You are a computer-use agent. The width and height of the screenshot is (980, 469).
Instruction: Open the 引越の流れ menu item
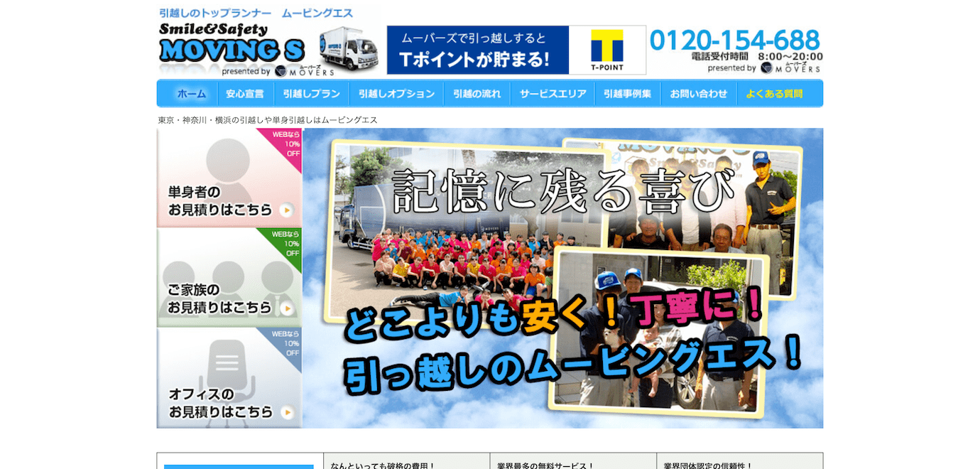[x=477, y=93]
